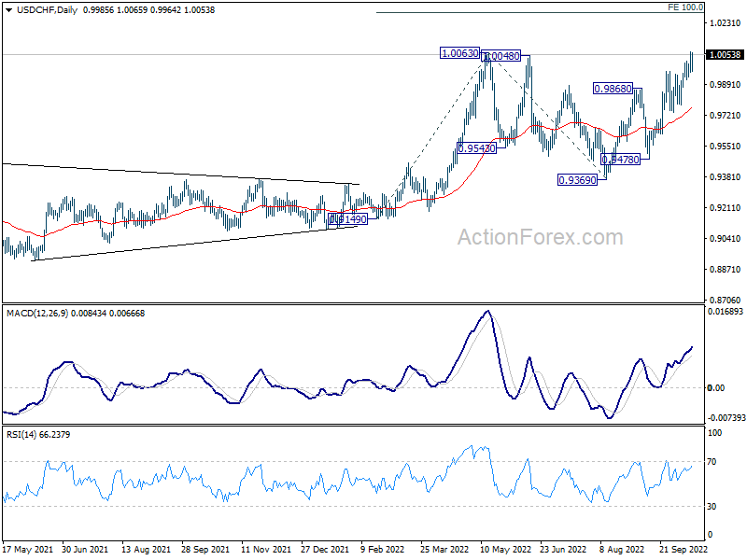Click the 25 Mar 2022 date label
Screen dimensions: 747x560
[x=444, y=550]
